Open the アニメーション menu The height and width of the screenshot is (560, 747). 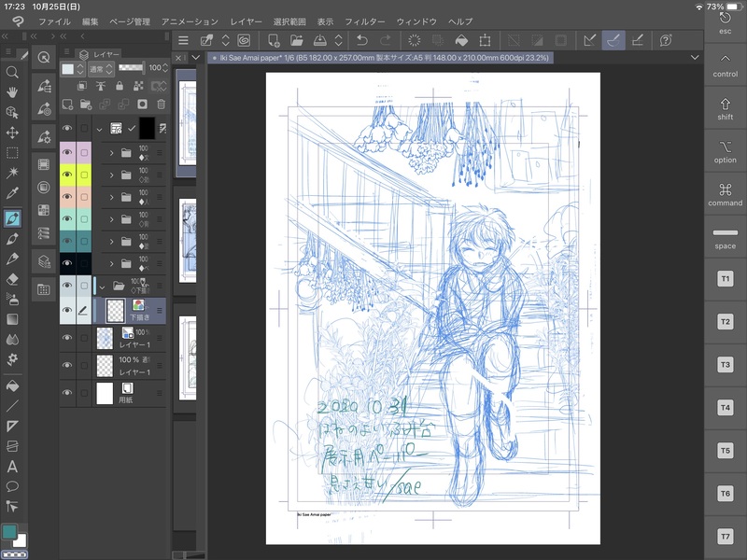tap(190, 21)
